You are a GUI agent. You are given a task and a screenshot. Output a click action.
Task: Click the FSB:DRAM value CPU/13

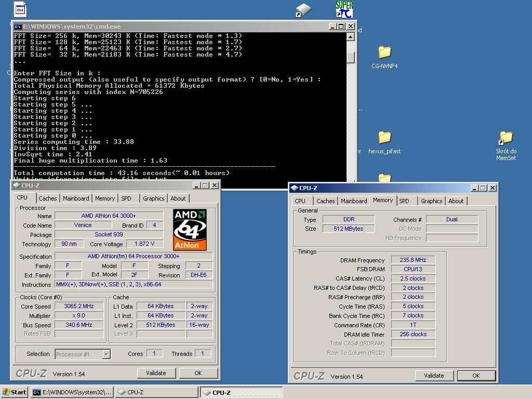point(413,269)
